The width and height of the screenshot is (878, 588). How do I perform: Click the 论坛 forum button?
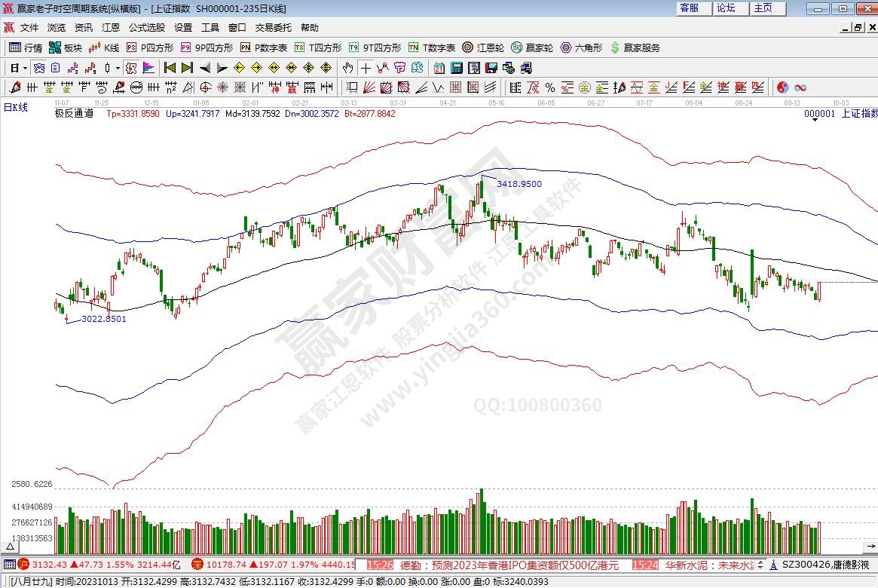727,8
